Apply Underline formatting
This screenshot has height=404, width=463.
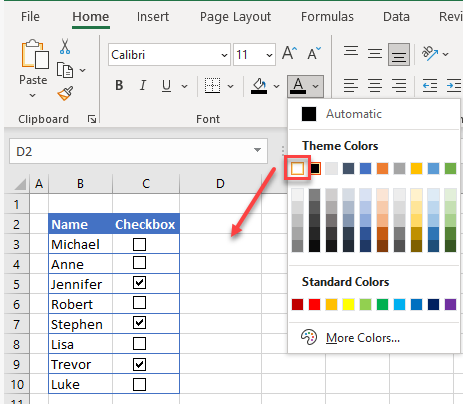pos(166,86)
